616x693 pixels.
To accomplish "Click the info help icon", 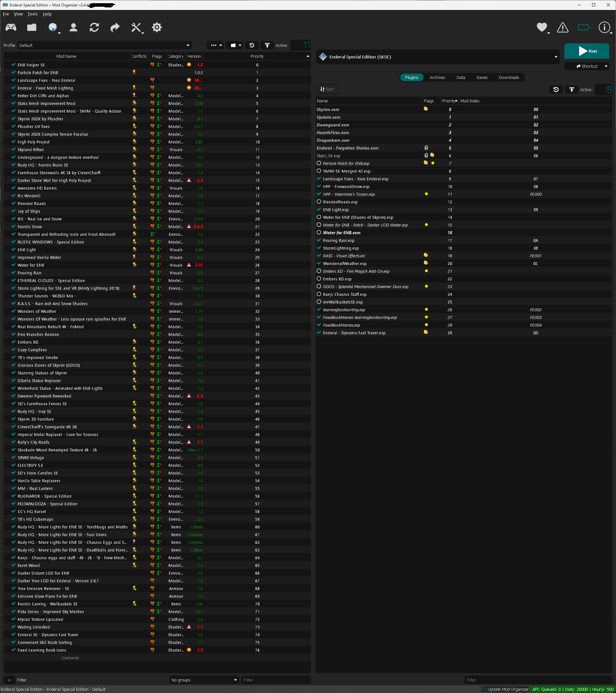I will [604, 27].
